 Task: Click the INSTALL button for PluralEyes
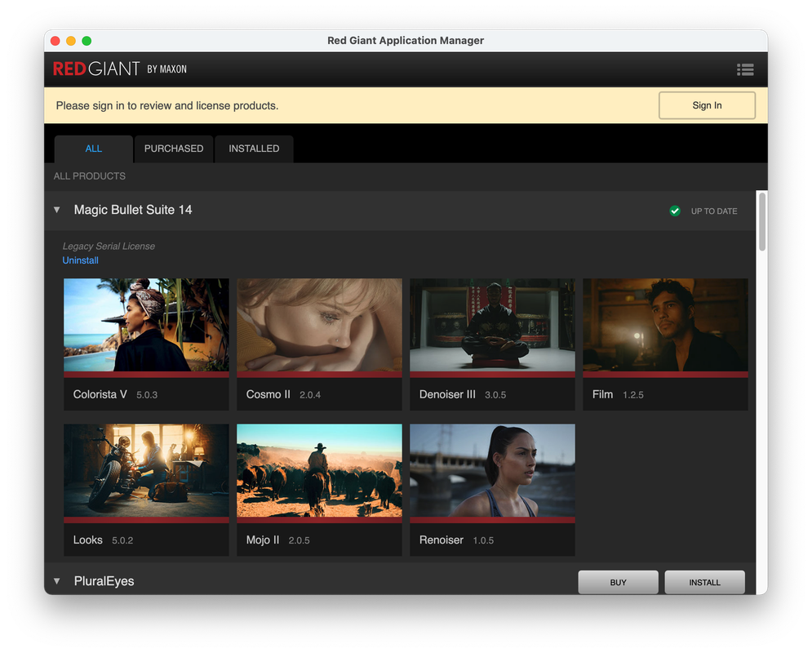704,582
